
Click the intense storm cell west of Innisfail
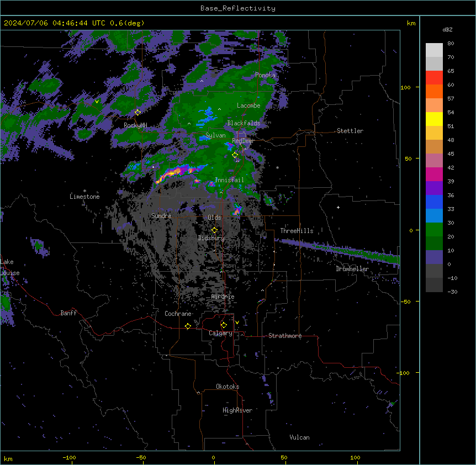176,173
